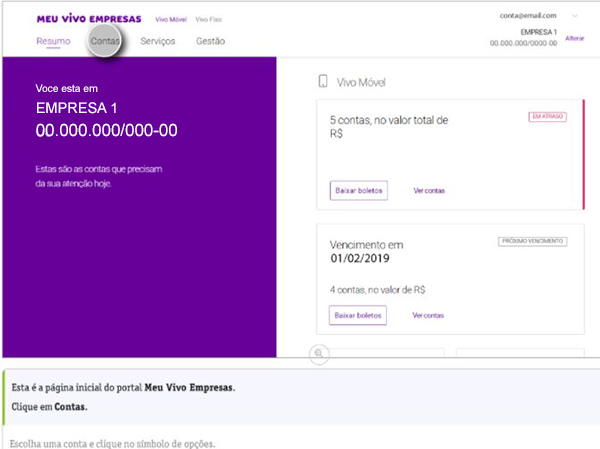Click Alterar to change company
The image size is (600, 449).
(575, 38)
